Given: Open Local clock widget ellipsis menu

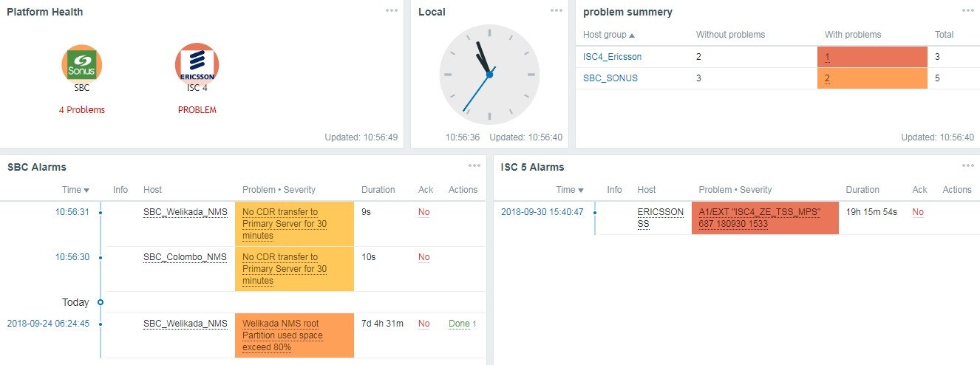Looking at the screenshot, I should (x=557, y=10).
